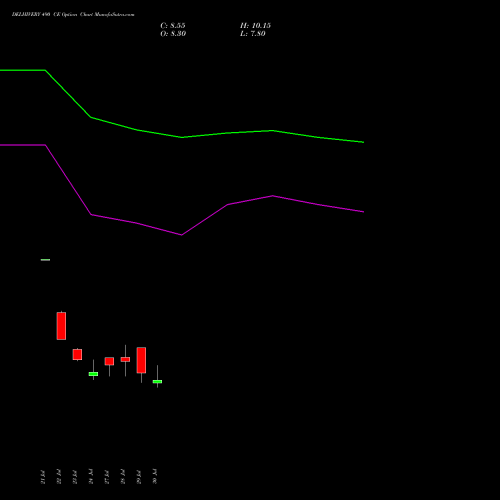Select the '30 Jul' date label

[155, 477]
